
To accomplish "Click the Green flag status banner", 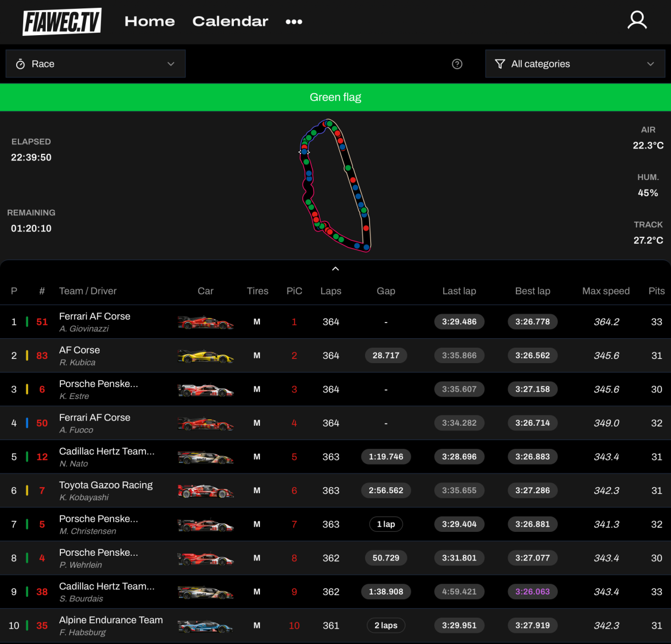I will point(335,97).
